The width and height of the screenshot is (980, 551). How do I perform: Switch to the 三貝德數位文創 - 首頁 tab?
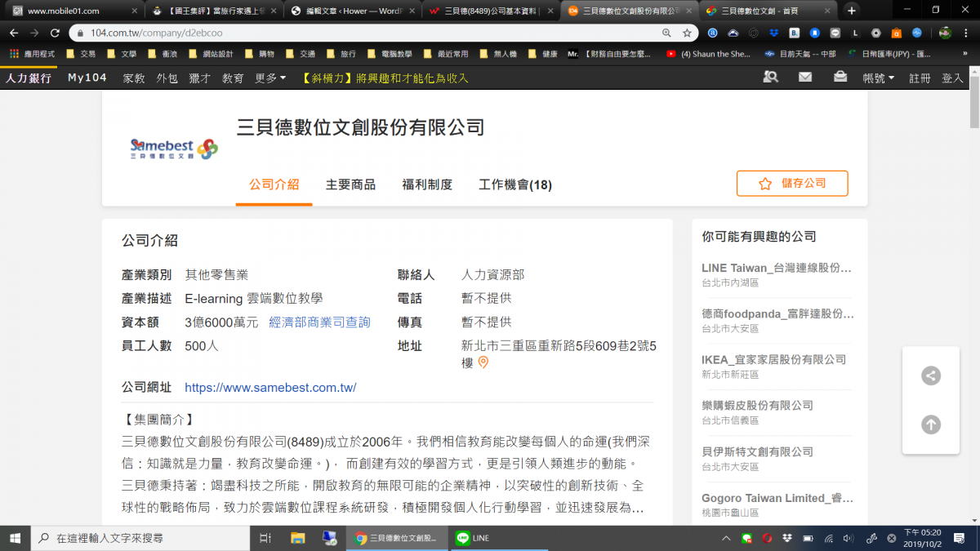[x=768, y=11]
